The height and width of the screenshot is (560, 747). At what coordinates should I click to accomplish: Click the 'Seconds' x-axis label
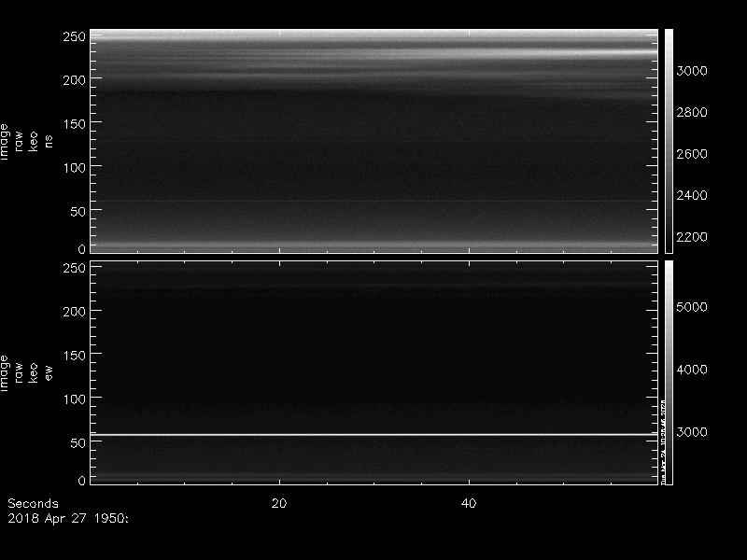33,503
